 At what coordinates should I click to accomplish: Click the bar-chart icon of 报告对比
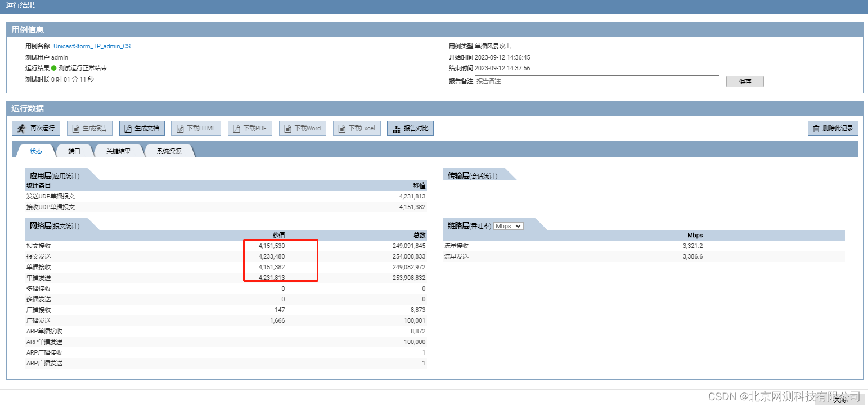(x=397, y=129)
